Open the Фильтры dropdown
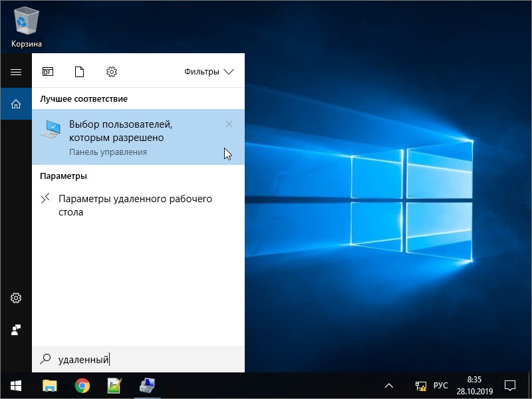Image resolution: width=532 pixels, height=399 pixels. (x=209, y=72)
